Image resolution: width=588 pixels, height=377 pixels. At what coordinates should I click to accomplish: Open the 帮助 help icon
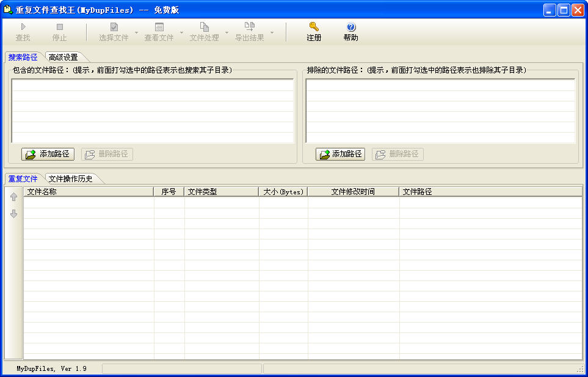[x=351, y=27]
